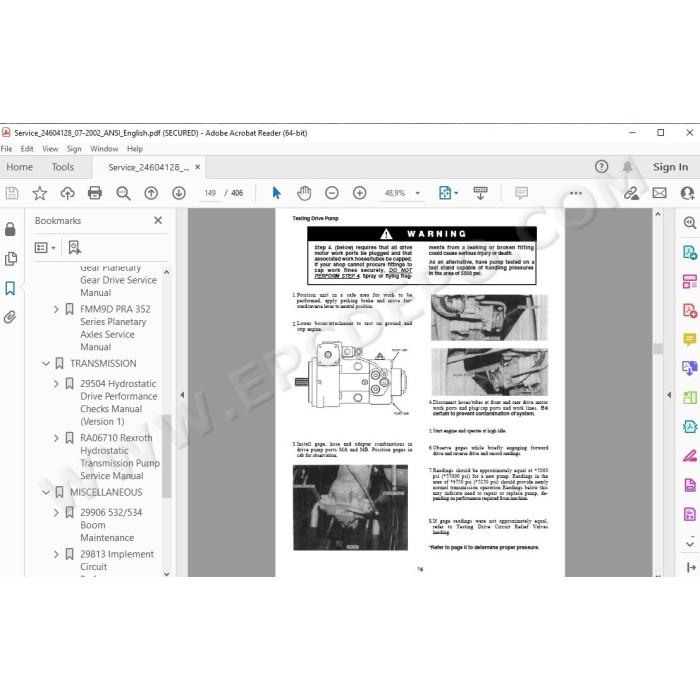This screenshot has height=700, width=700.
Task: Select the arrow Selection tool
Action: point(276,193)
